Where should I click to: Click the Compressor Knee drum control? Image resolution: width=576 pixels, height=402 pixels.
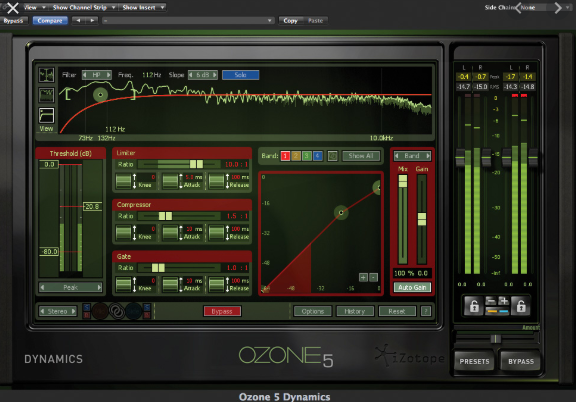(x=123, y=233)
